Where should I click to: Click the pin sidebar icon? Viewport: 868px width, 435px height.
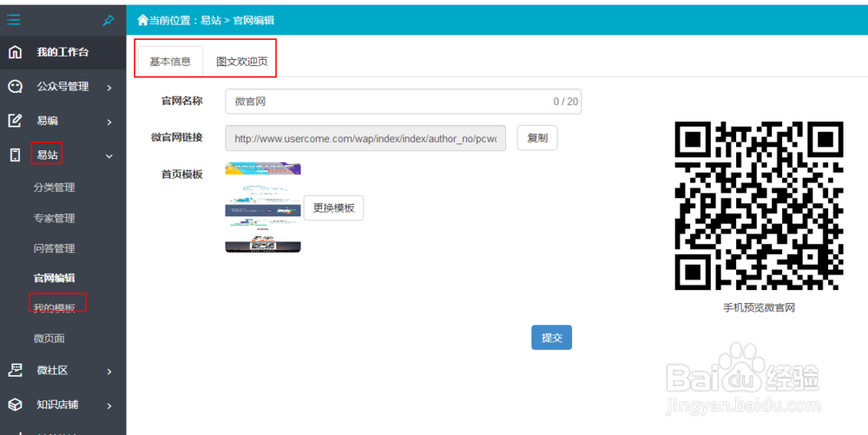tap(108, 21)
